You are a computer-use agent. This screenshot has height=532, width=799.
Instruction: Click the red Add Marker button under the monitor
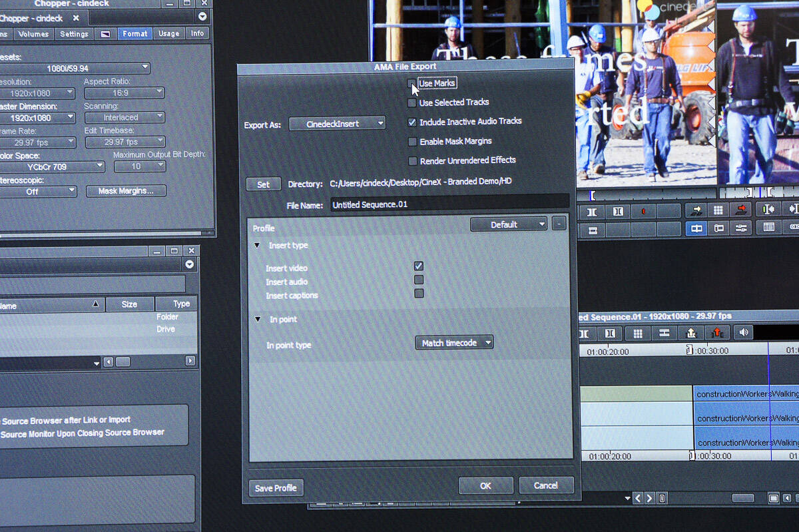point(643,211)
